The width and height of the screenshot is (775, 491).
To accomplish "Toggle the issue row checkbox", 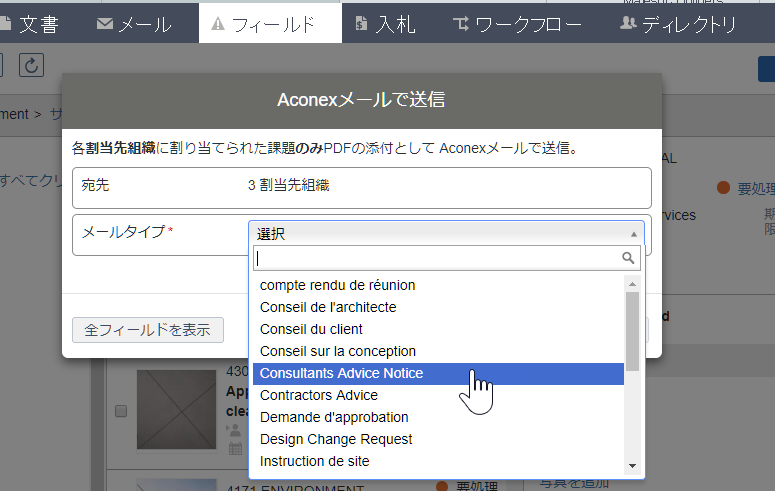I will [x=121, y=411].
